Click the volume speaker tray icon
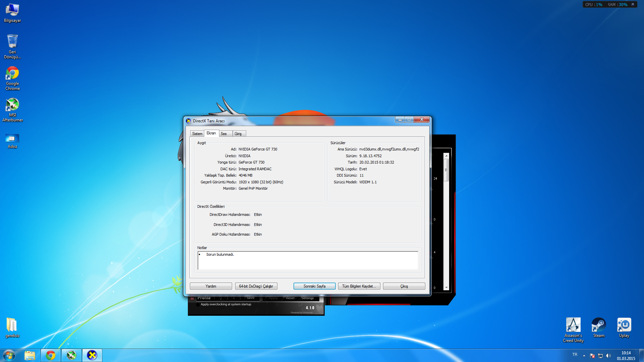Image resolution: width=644 pixels, height=362 pixels. 608,356
